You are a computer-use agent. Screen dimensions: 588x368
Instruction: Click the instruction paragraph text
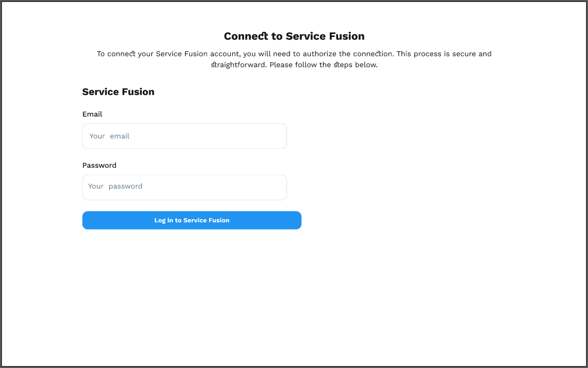point(294,59)
